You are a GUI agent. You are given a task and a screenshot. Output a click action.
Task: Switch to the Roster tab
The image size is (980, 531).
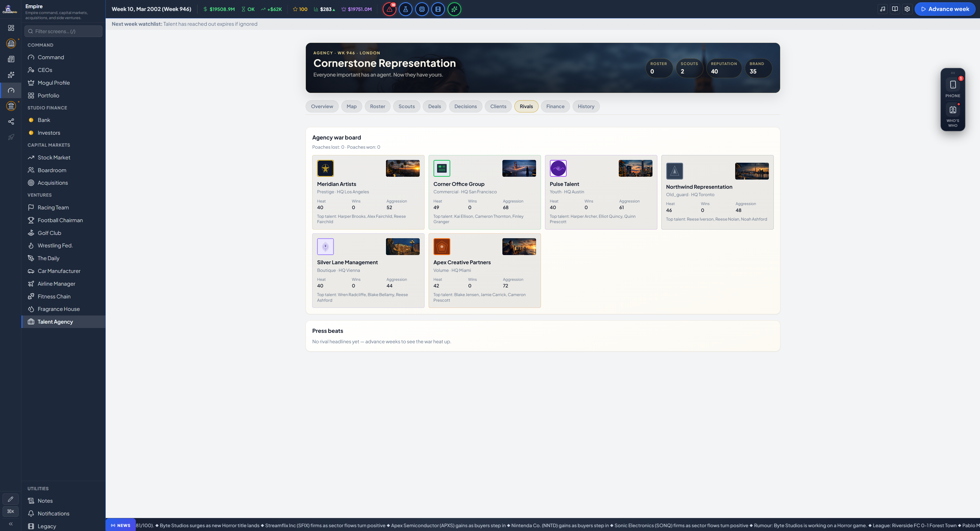tap(377, 106)
